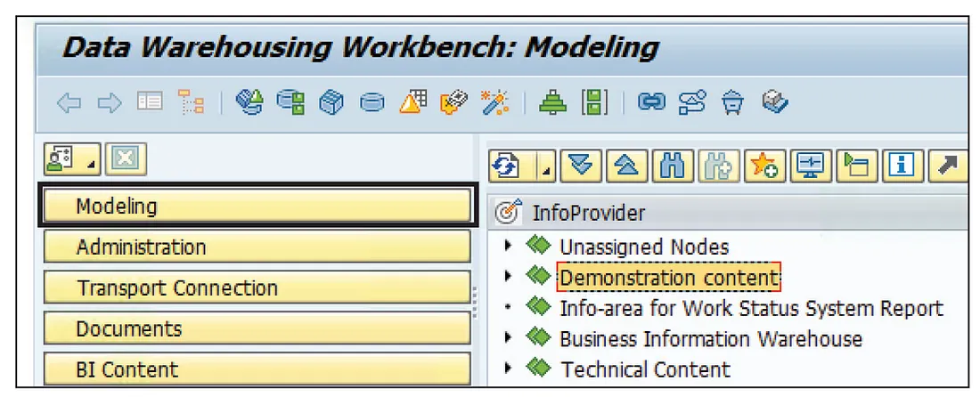Expand the Demonstration content tree arrow
Screen dimensions: 980x397
[508, 275]
